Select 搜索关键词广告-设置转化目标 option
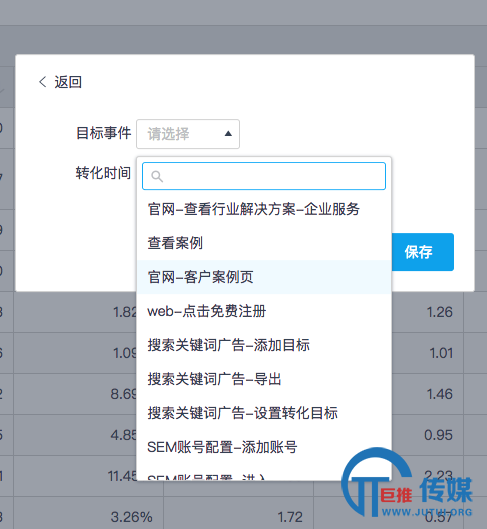The width and height of the screenshot is (487, 529). pos(264,413)
